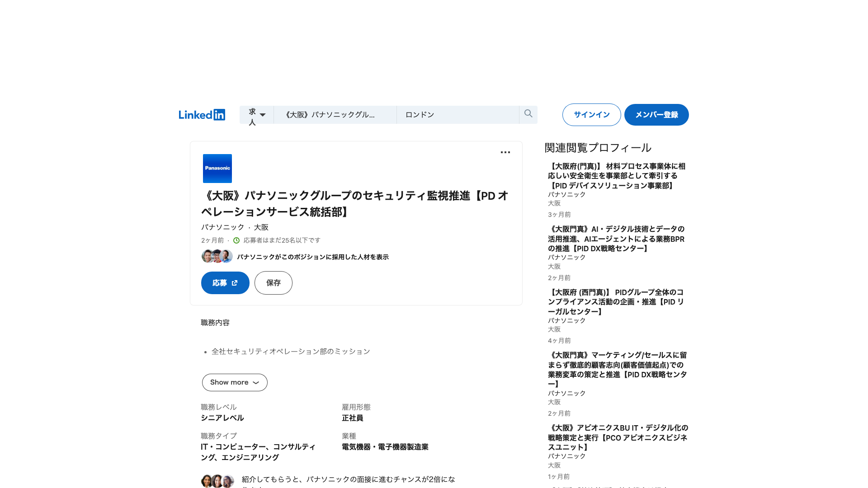Click the referral avatar group icon
868x488 pixels.
217,481
